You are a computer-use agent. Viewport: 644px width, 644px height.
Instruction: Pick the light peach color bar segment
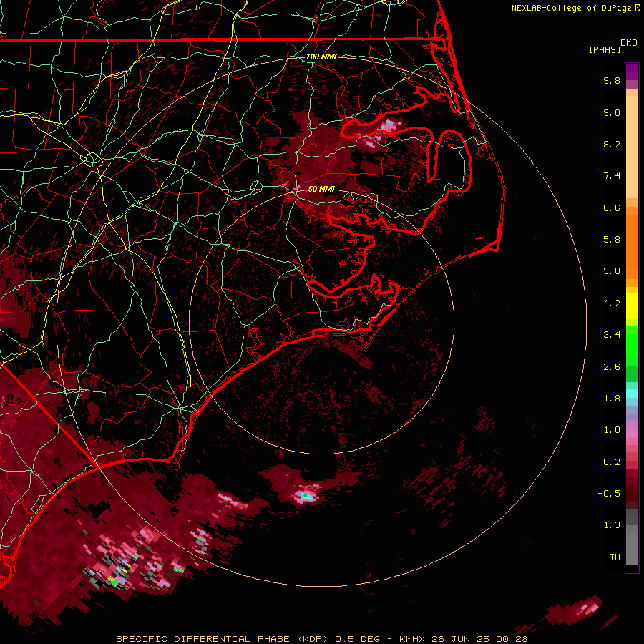(x=632, y=147)
